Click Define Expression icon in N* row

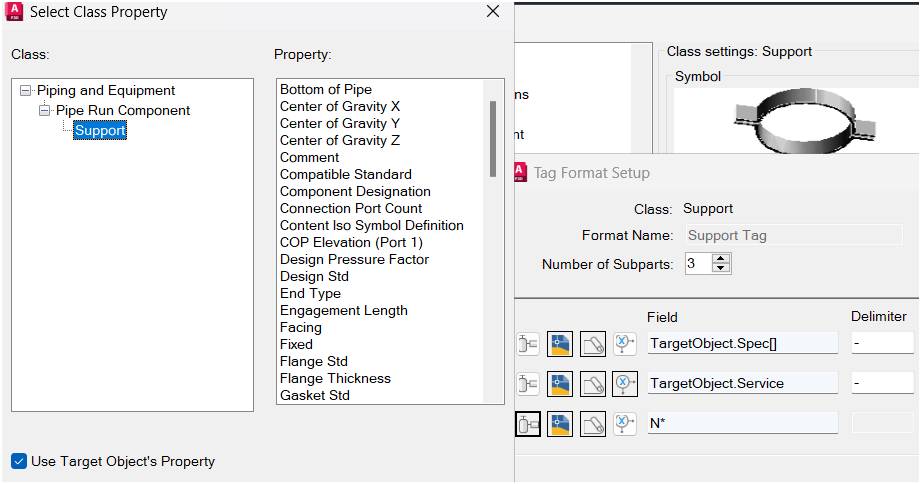(x=624, y=424)
